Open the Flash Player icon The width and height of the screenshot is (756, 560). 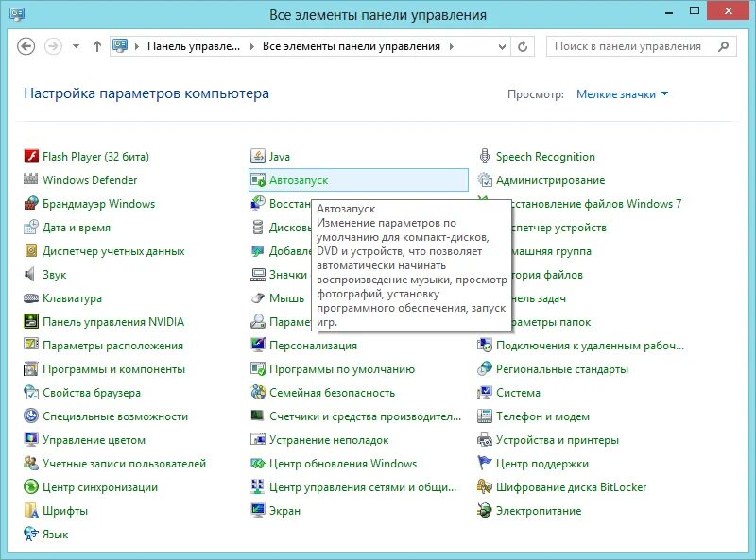click(31, 156)
